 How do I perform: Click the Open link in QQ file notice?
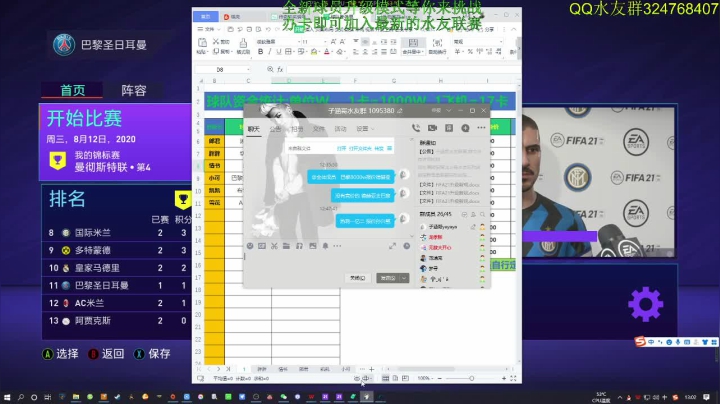(x=341, y=148)
